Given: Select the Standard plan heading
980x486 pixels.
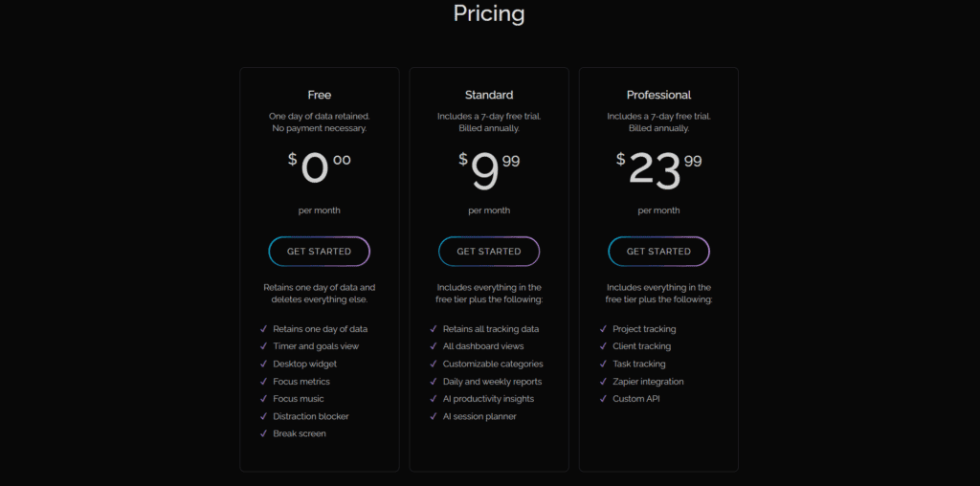Looking at the screenshot, I should [x=489, y=95].
